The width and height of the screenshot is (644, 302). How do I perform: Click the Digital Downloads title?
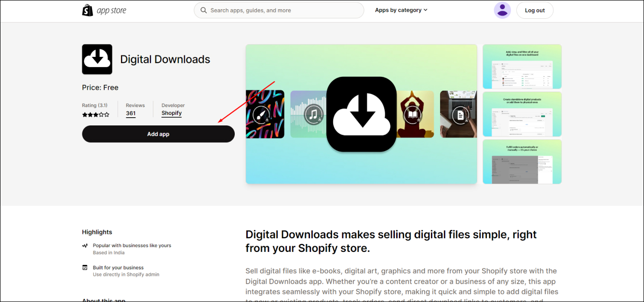(x=165, y=59)
